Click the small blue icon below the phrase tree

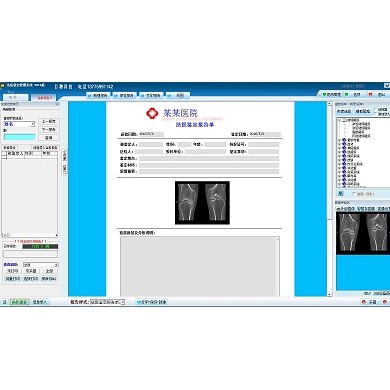[x=340, y=193]
